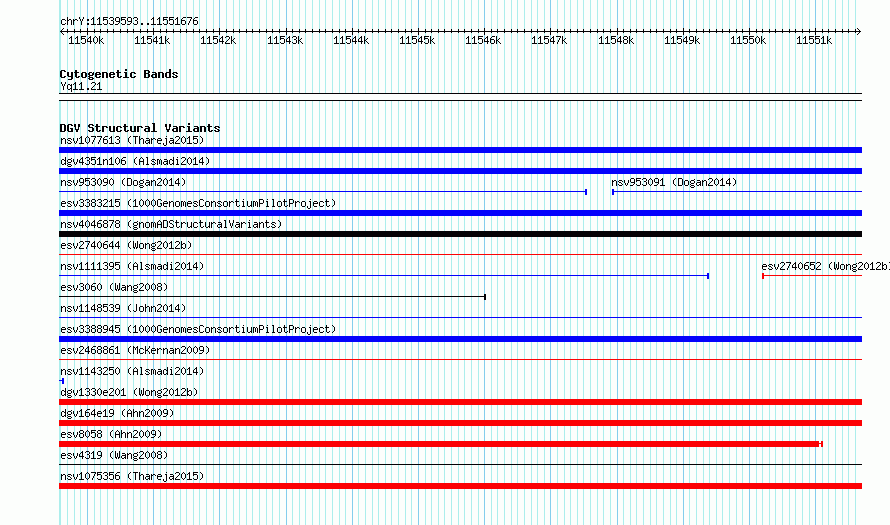Image resolution: width=890 pixels, height=525 pixels.
Task: Open the esv4319 (Wang2008) label
Action: pyautogui.click(x=114, y=455)
